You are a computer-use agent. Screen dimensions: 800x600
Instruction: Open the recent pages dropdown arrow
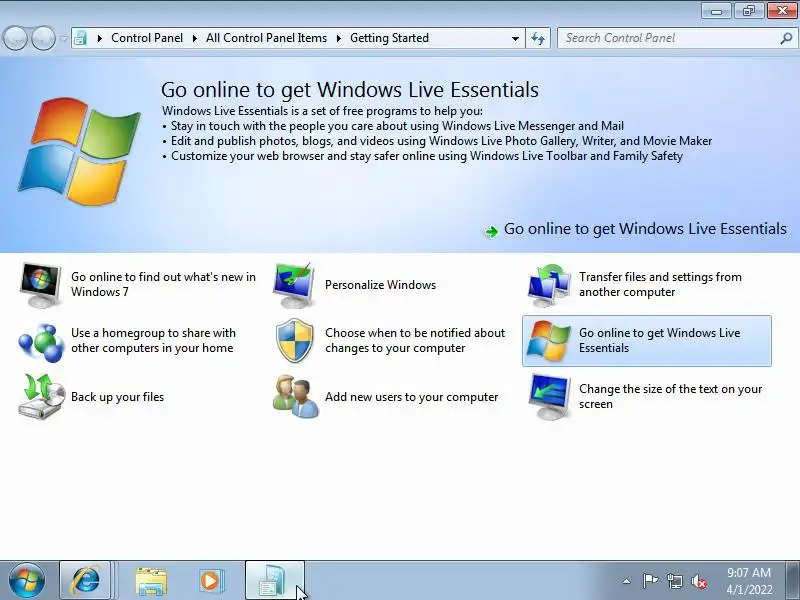click(63, 38)
